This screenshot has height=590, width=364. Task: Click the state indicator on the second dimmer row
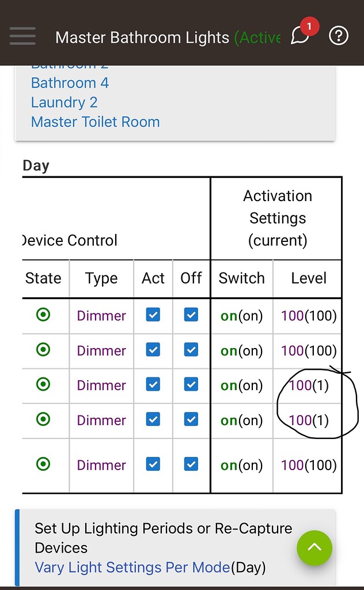pos(43,350)
